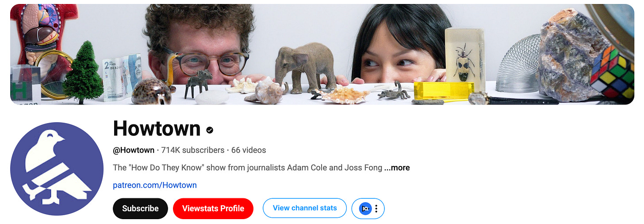Screen dimensions: 644x224
Task: Open the red Viewstats Profile button
Action: [213, 209]
